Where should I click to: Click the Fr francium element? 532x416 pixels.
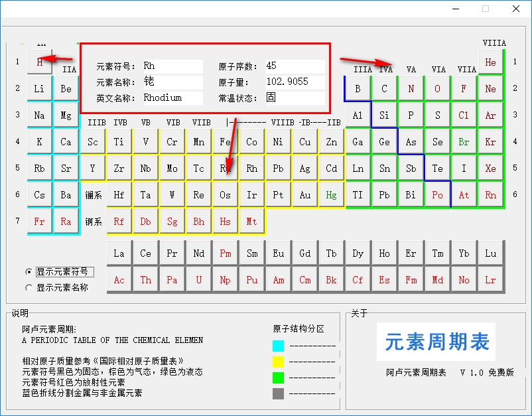pos(39,222)
